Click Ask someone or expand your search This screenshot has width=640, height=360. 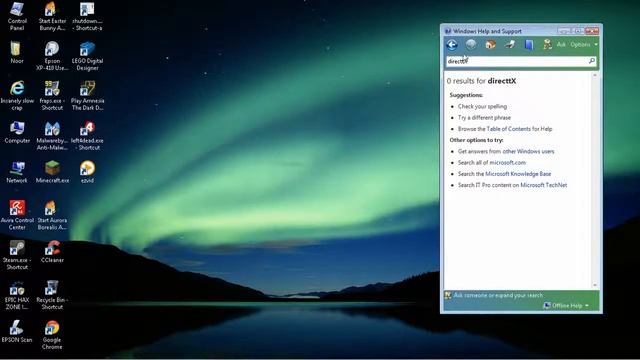[x=498, y=295]
